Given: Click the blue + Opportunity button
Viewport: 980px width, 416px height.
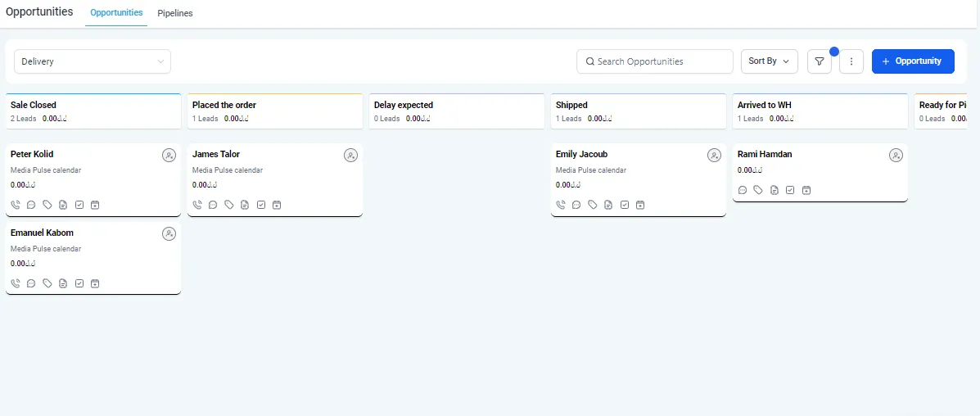Looking at the screenshot, I should (913, 61).
